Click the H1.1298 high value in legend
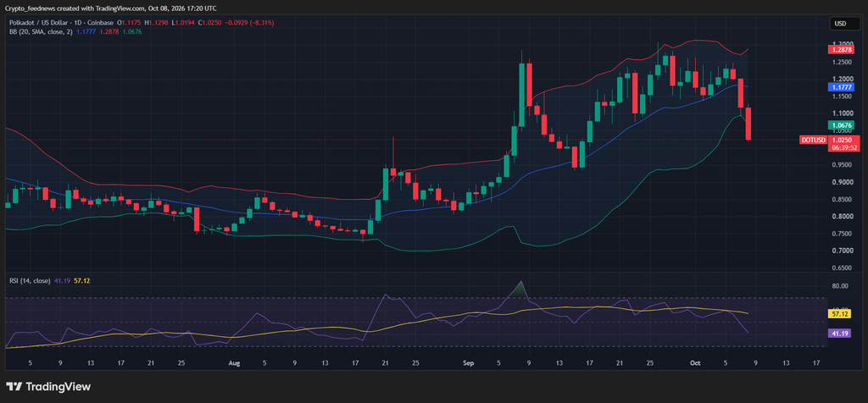 click(157, 23)
